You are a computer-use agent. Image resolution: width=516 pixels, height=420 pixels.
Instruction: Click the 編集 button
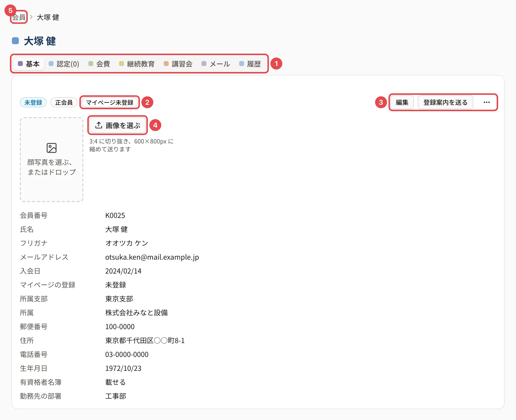click(x=402, y=102)
